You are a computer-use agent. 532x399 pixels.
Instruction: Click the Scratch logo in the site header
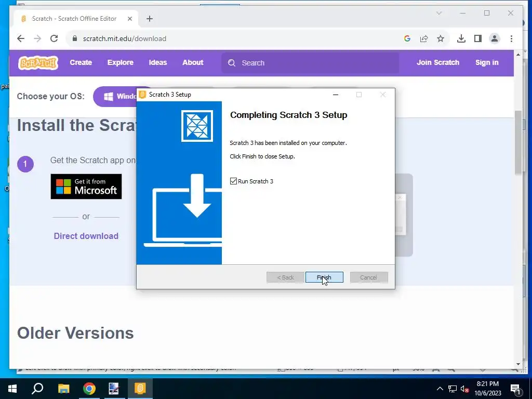(x=38, y=63)
